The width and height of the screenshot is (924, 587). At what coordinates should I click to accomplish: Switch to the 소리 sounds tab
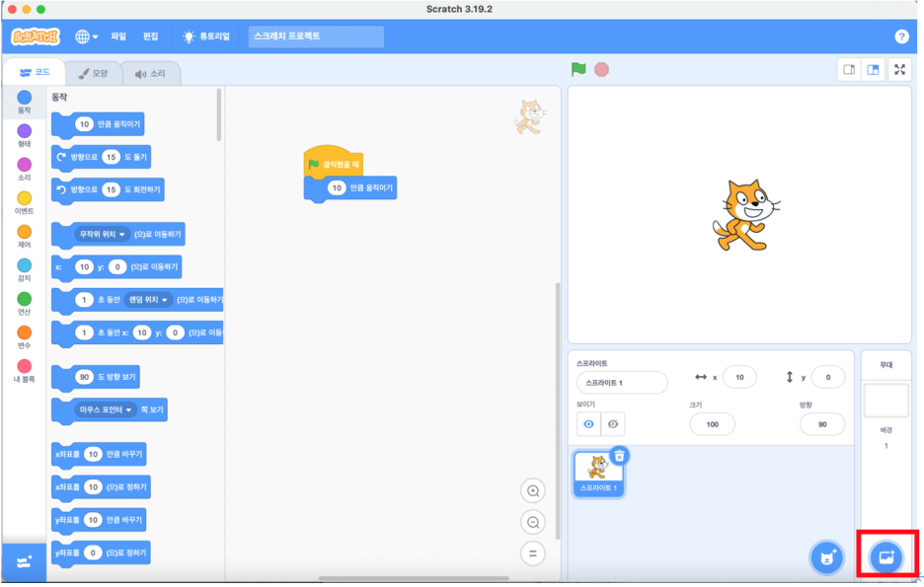click(x=150, y=74)
